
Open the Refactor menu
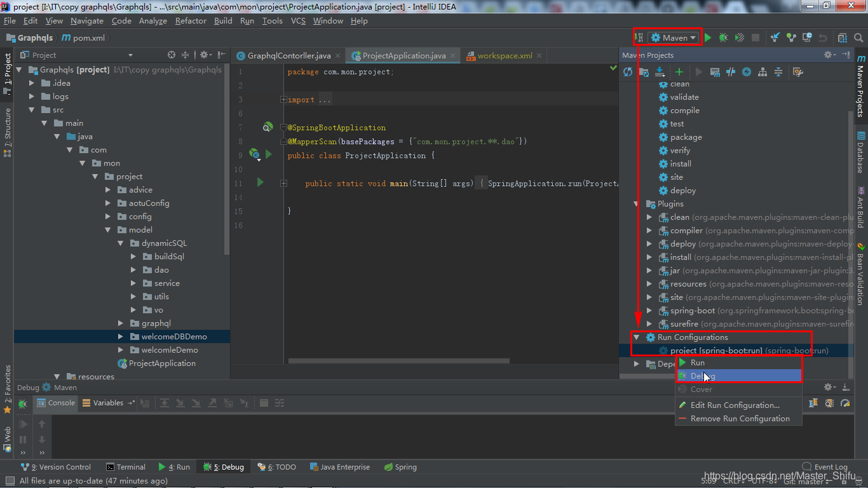click(191, 21)
